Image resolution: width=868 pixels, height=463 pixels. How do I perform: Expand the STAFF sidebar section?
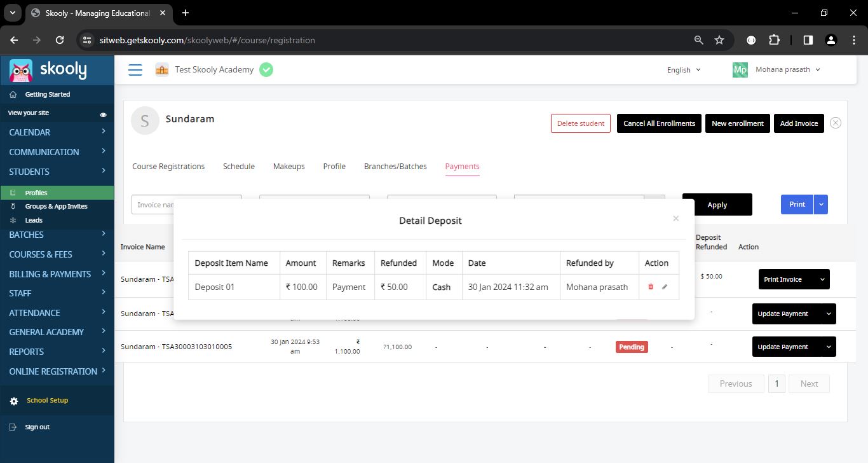pos(57,293)
